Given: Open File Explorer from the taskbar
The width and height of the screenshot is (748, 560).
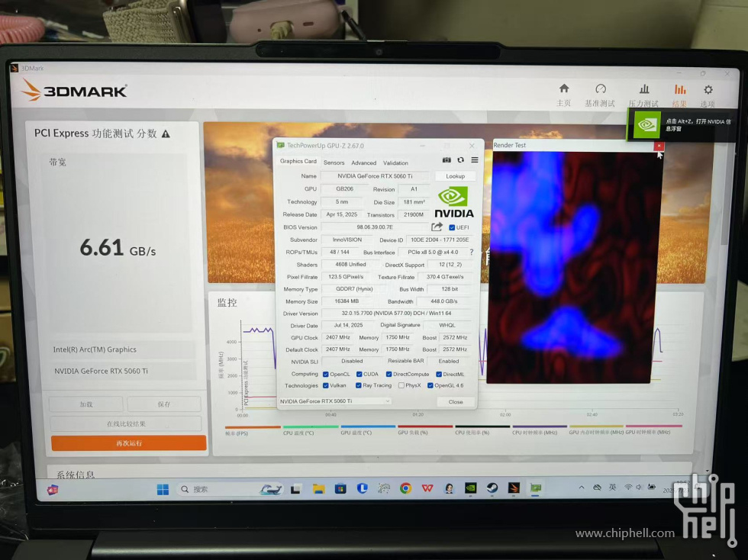Looking at the screenshot, I should coord(318,488).
